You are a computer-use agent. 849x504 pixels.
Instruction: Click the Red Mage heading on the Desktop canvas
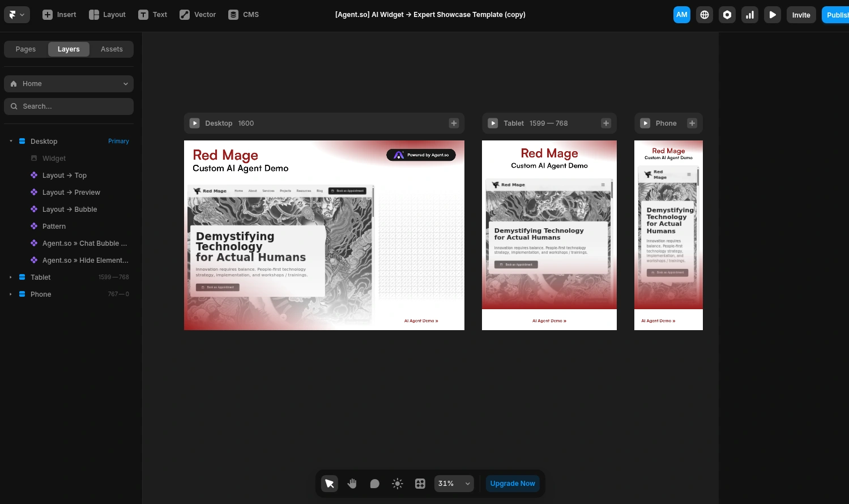[x=225, y=155]
